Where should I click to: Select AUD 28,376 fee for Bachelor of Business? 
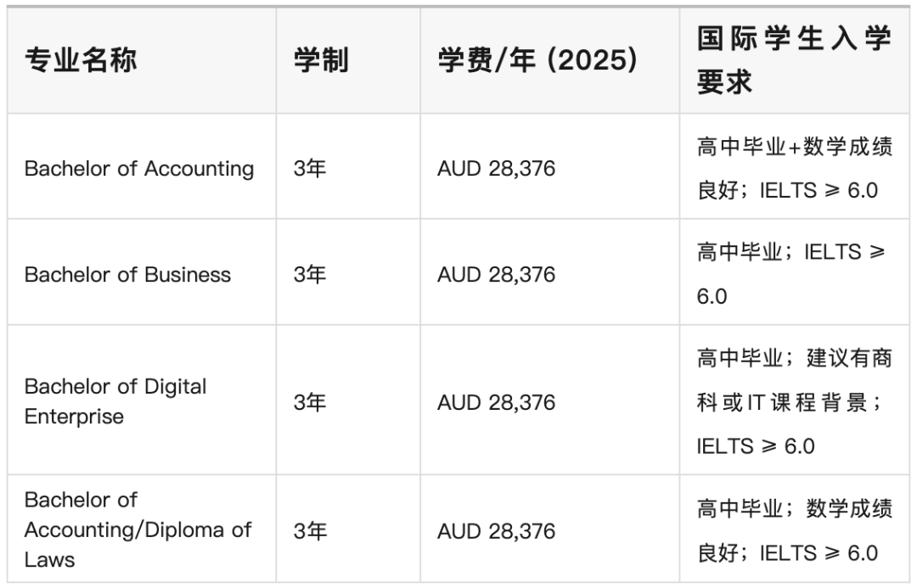point(496,274)
